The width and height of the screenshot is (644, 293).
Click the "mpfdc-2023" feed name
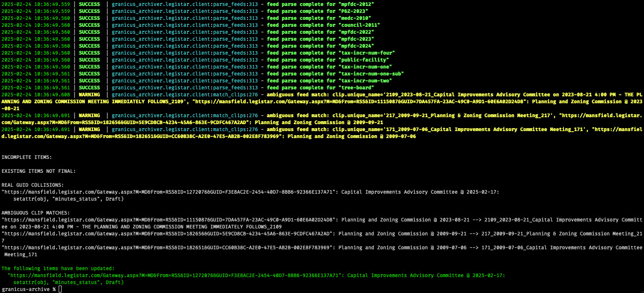356,38
